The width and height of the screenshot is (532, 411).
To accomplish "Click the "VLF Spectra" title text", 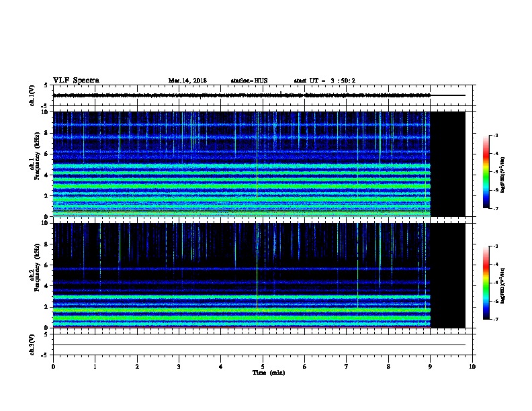I will tap(76, 80).
